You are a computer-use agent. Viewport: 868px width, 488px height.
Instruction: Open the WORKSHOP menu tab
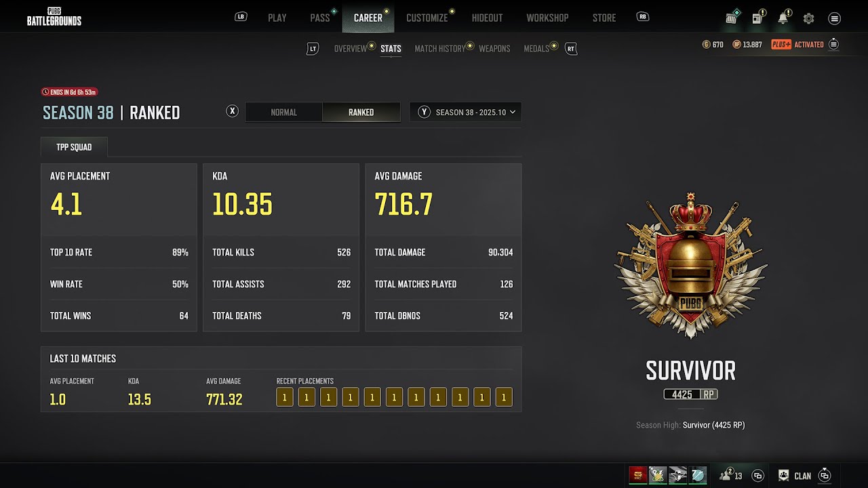pos(547,18)
